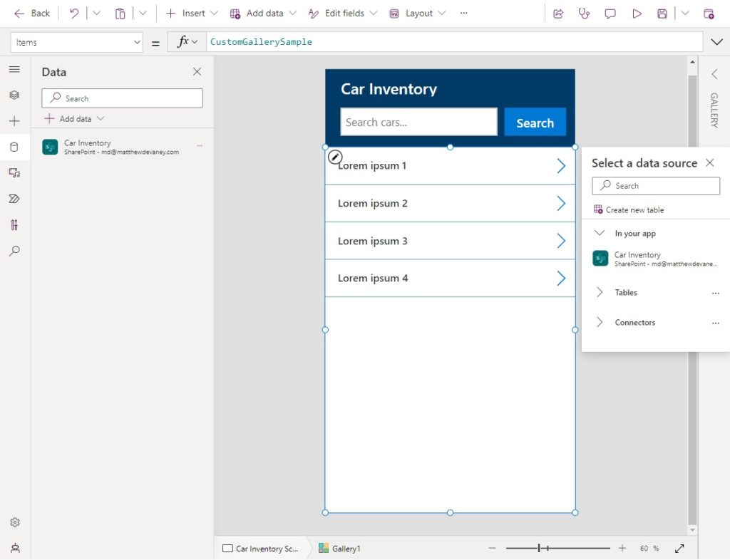Image resolution: width=730 pixels, height=560 pixels.
Task: Click the paste clipboard icon
Action: pos(120,14)
